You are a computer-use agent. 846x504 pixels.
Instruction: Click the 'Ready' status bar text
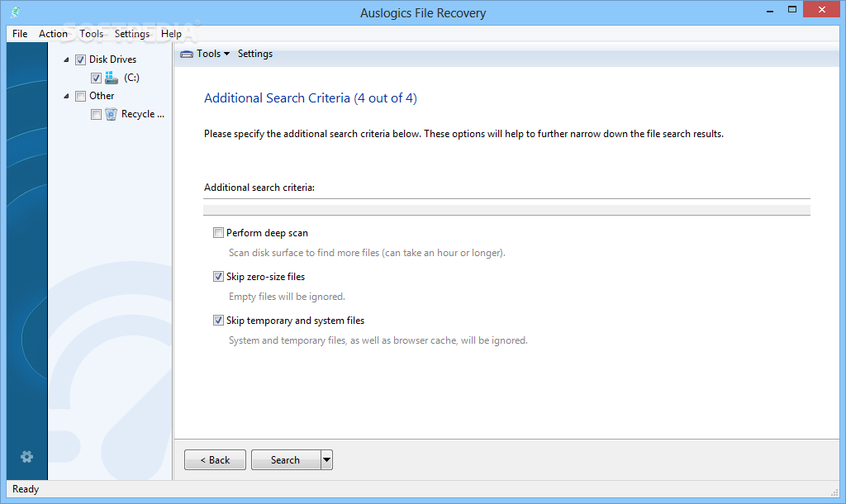click(x=26, y=489)
